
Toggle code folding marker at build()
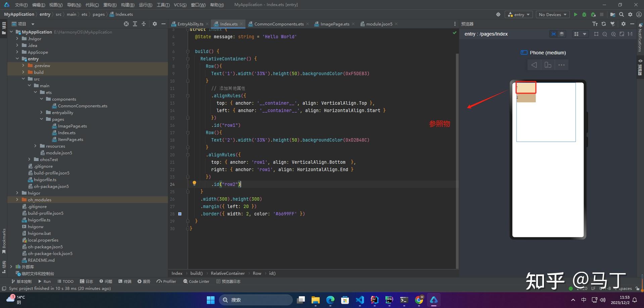click(188, 52)
